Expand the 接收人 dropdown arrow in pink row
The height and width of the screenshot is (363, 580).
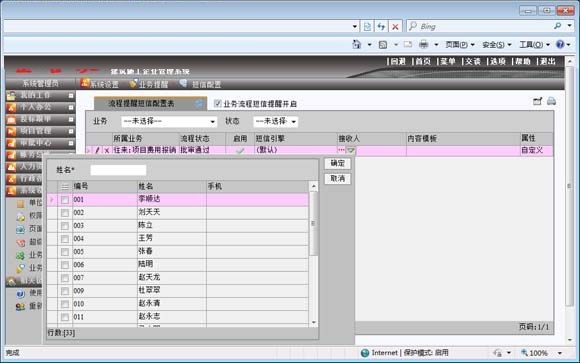click(x=351, y=150)
